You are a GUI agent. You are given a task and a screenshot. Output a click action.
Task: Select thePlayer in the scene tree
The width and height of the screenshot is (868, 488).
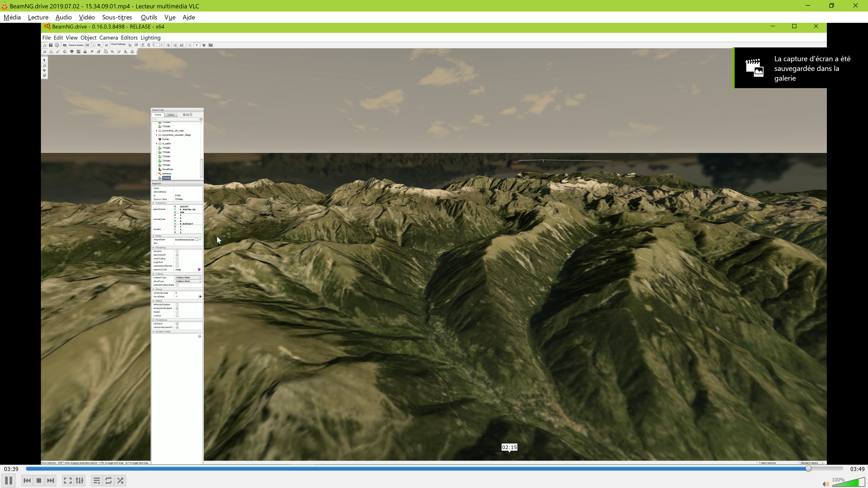pos(167,174)
